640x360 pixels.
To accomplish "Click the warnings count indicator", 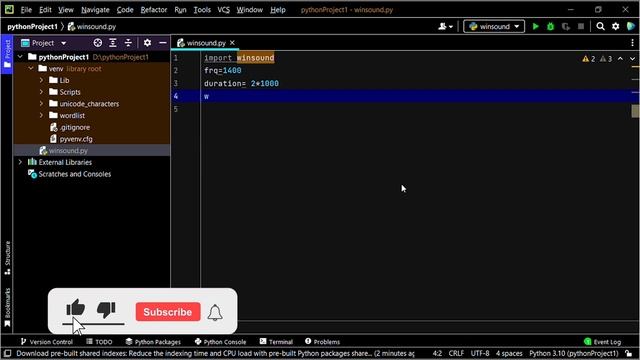I will coord(589,59).
